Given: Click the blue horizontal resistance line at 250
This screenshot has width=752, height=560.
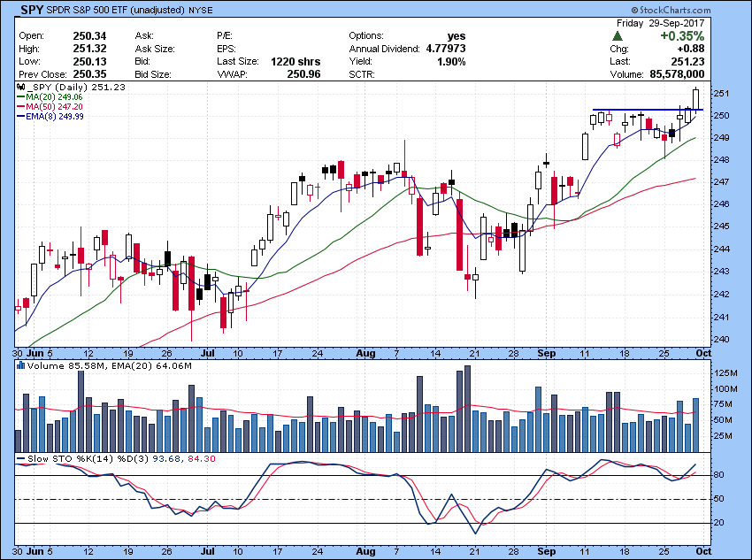Looking at the screenshot, I should [648, 110].
